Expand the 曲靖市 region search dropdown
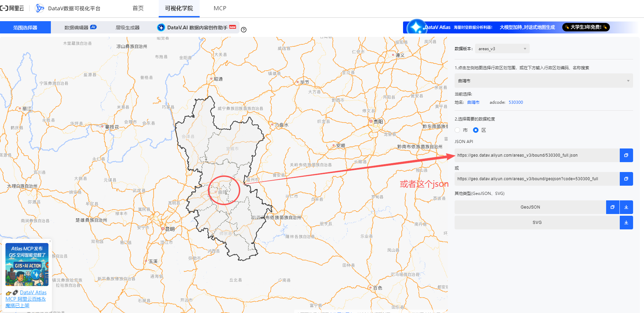The image size is (644, 313). click(x=544, y=81)
